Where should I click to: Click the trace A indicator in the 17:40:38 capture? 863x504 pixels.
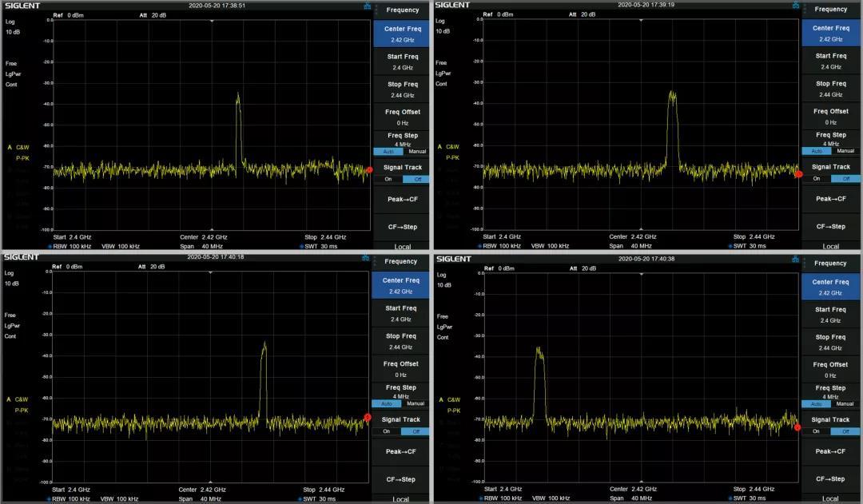[441, 400]
